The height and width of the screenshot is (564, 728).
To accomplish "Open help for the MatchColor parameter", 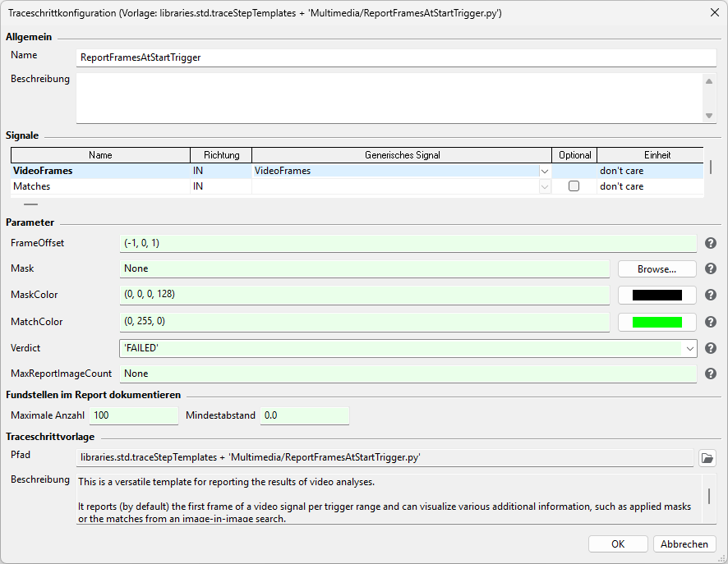I will coord(711,322).
